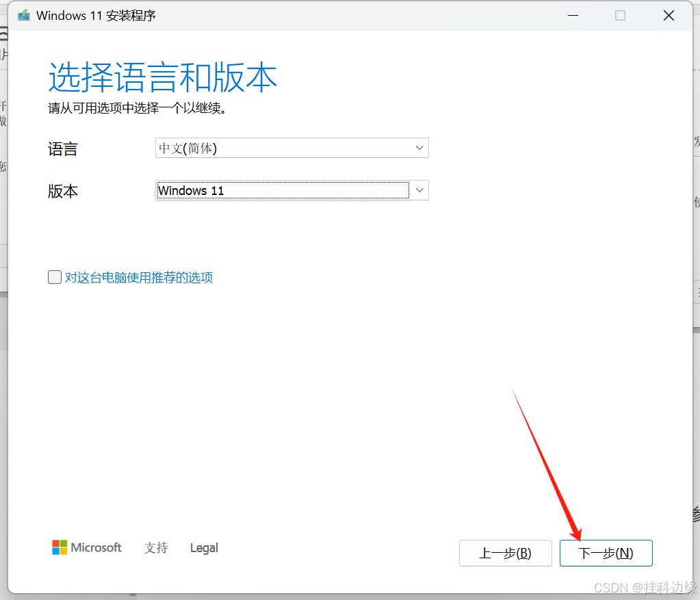This screenshot has width=700, height=600.
Task: Click the Back button (上一步)
Action: (506, 553)
